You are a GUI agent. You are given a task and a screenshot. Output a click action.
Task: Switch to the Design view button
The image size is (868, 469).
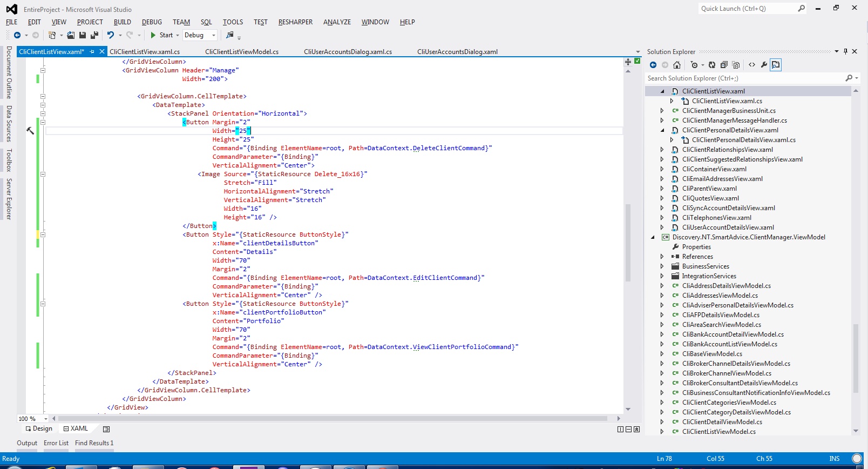pyautogui.click(x=38, y=428)
